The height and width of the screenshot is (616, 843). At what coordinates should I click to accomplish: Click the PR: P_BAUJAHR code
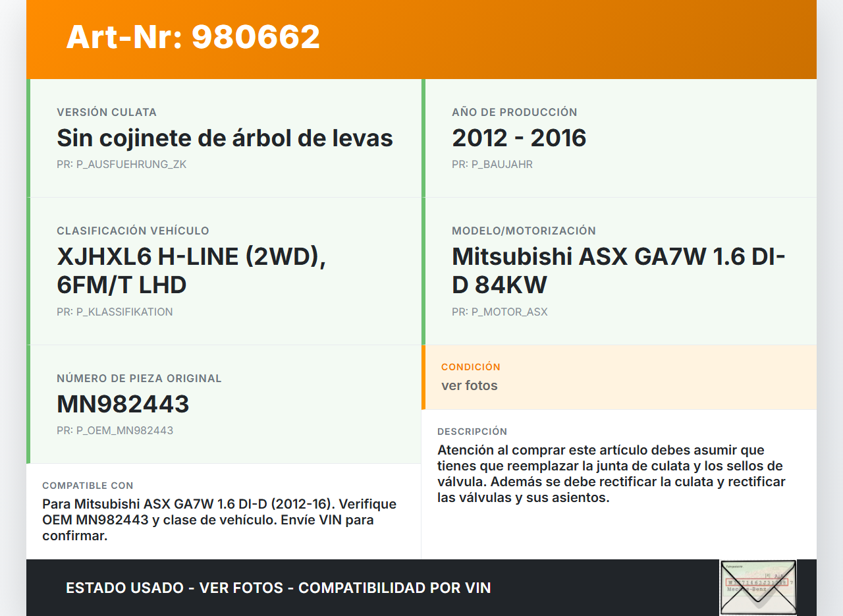(492, 164)
